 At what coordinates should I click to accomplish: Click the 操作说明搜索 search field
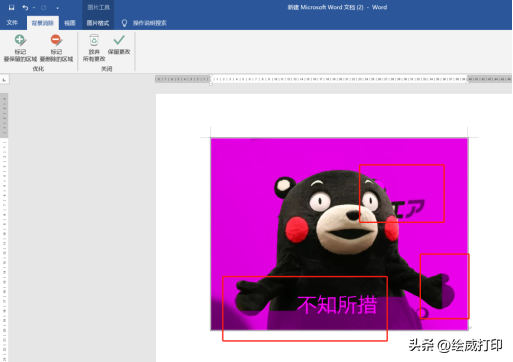[150, 23]
